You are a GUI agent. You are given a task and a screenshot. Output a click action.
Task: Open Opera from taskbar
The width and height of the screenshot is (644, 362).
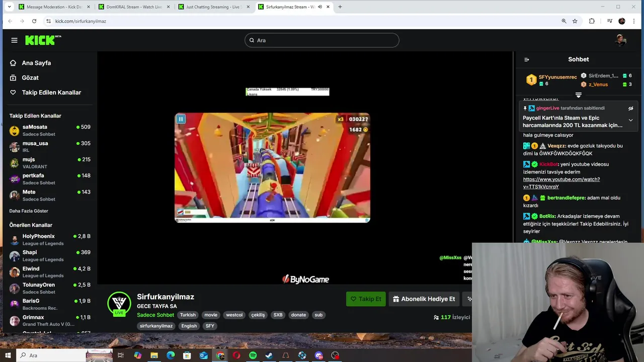[x=236, y=355]
